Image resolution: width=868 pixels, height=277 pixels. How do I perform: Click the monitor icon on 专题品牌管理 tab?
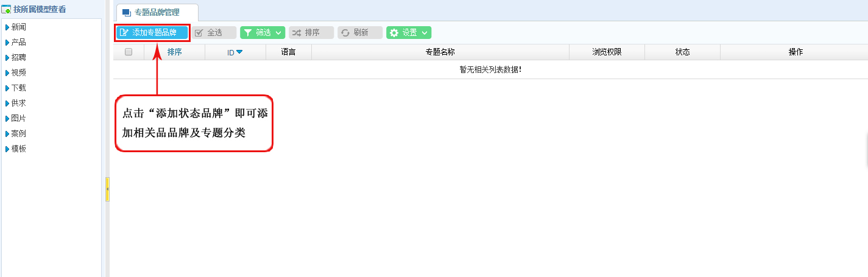[x=127, y=13]
